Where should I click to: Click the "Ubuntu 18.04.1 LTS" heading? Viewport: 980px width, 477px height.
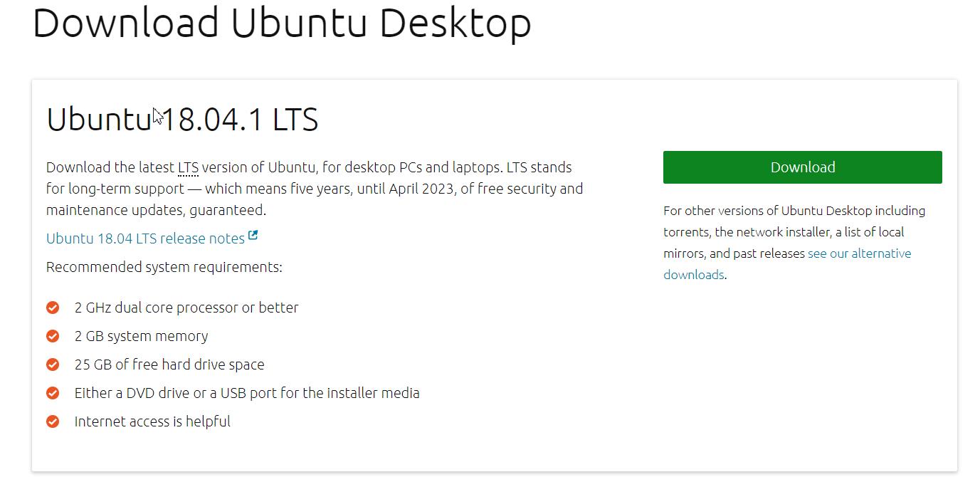(182, 119)
